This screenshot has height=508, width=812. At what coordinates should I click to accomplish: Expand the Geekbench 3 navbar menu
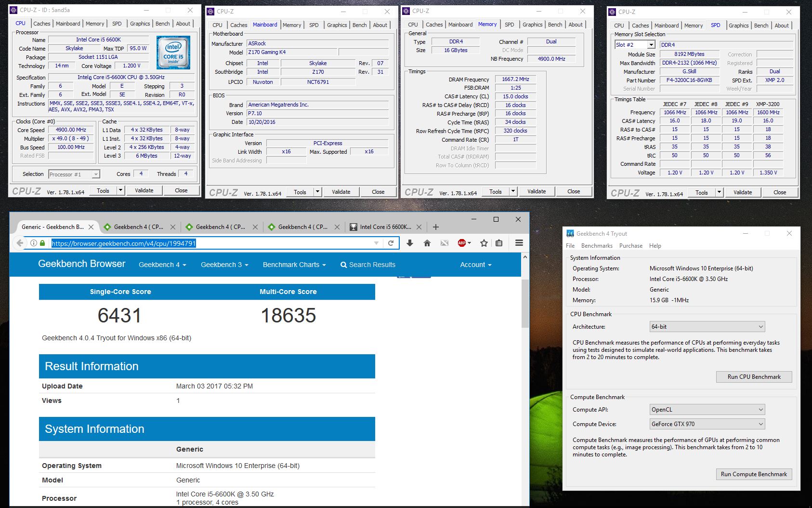[x=224, y=265]
